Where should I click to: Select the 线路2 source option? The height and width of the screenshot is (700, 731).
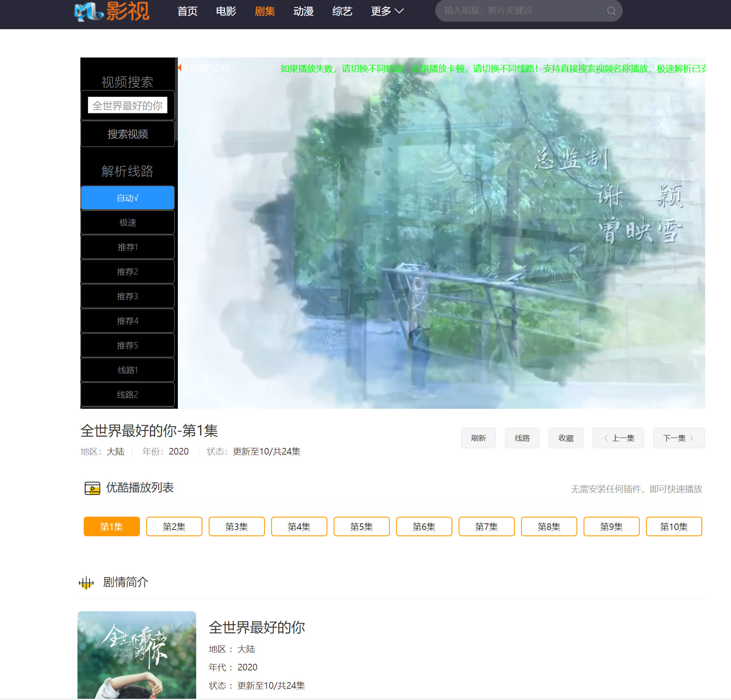click(127, 394)
